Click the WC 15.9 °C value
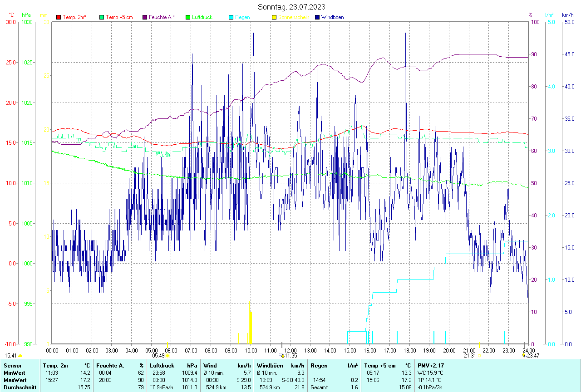This screenshot has height=392, width=581. 430,372
